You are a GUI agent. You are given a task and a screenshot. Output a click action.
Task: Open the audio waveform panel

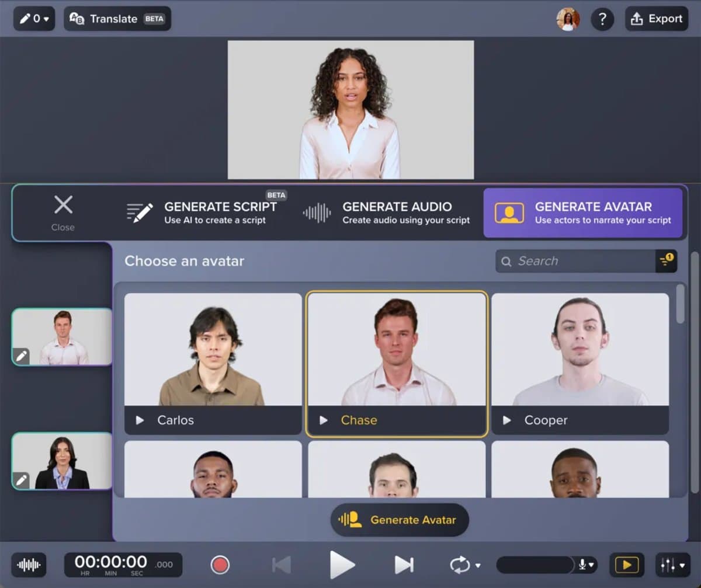click(29, 565)
